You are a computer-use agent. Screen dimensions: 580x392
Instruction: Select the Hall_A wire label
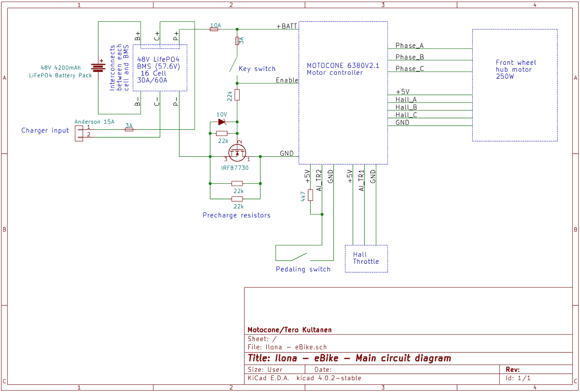(406, 99)
